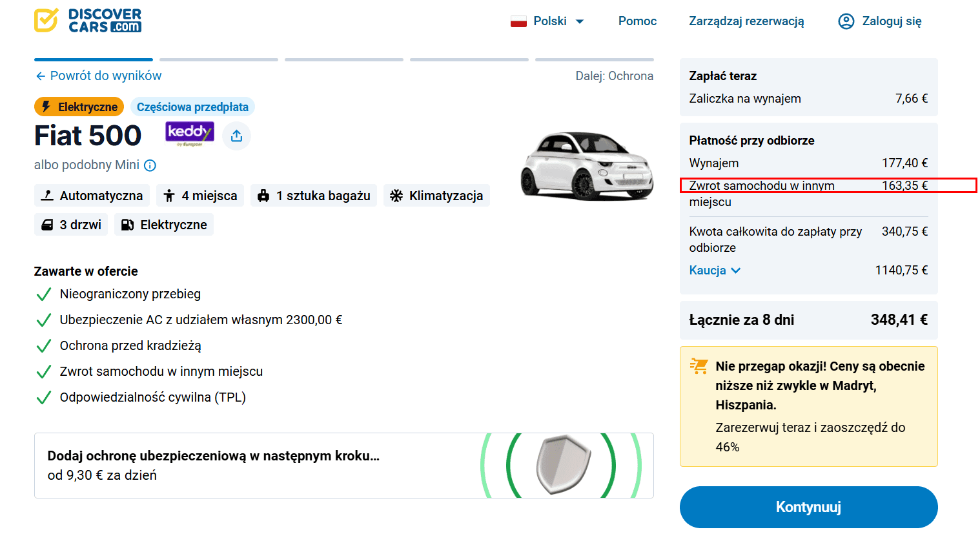
Task: Click checkmark beside Nieograniczony przebieg
Action: [x=44, y=294]
